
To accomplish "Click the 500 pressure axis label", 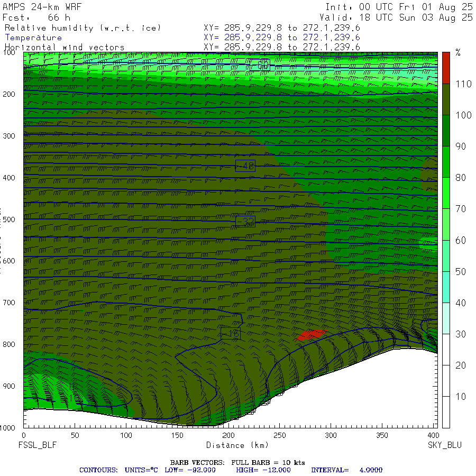I will click(9, 219).
